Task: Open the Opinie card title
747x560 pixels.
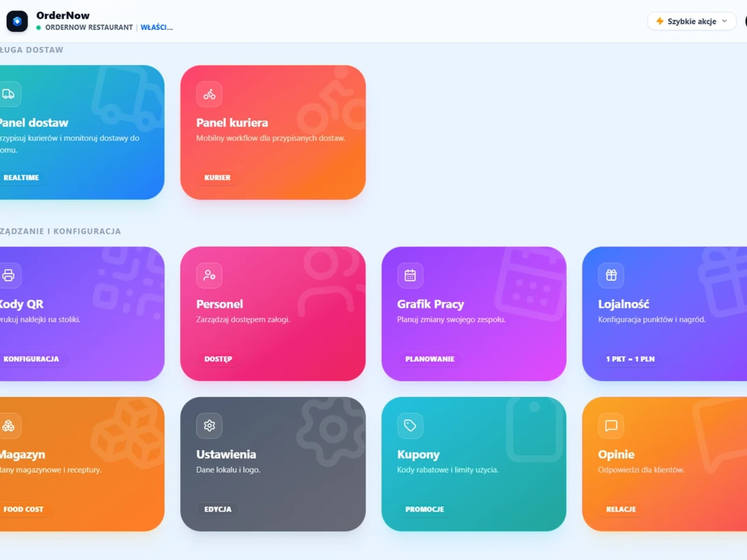Action: pyautogui.click(x=616, y=455)
